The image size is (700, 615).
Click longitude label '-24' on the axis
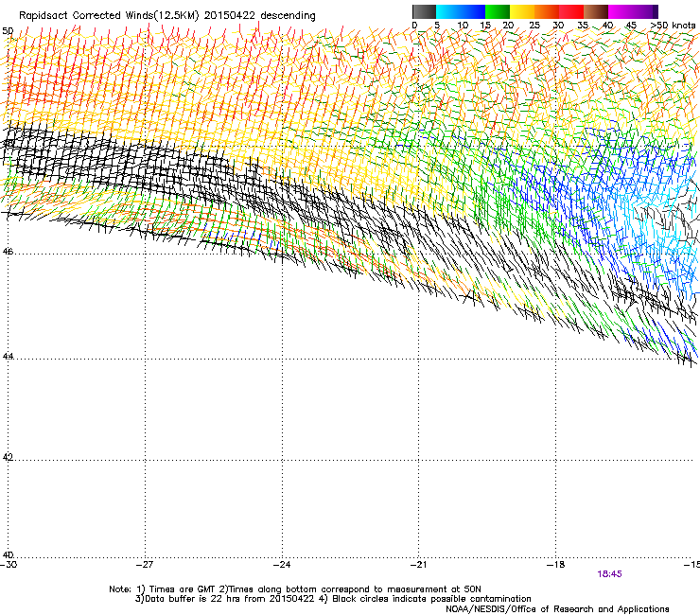pos(282,565)
